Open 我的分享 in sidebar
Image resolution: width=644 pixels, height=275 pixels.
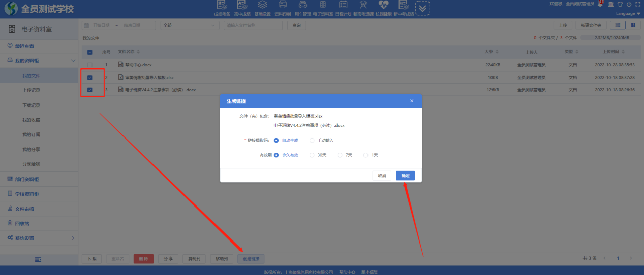(x=39, y=149)
